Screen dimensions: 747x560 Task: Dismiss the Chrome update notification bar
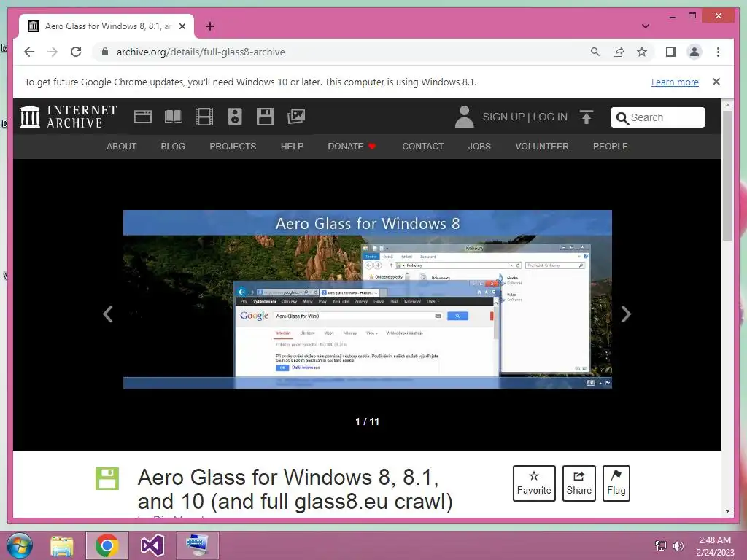pyautogui.click(x=716, y=82)
